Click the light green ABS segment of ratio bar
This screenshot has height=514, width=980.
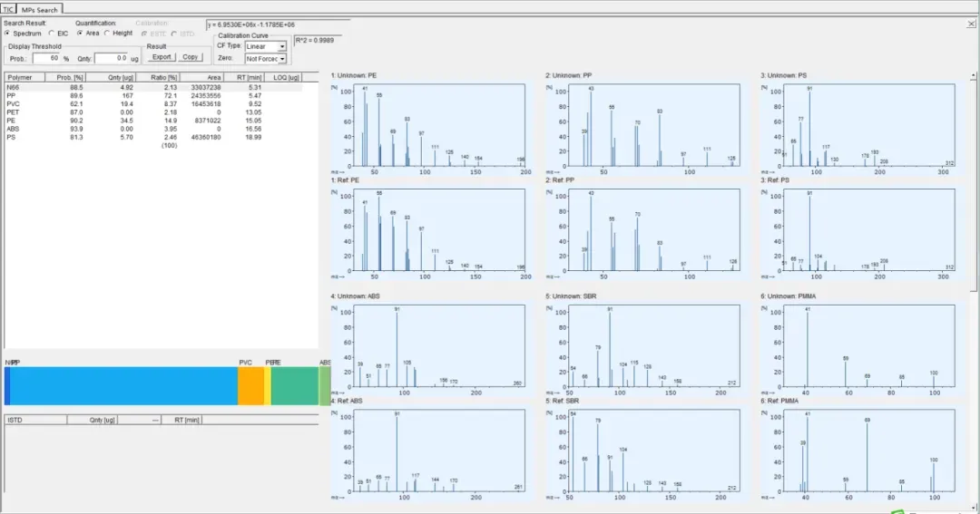pyautogui.click(x=324, y=386)
